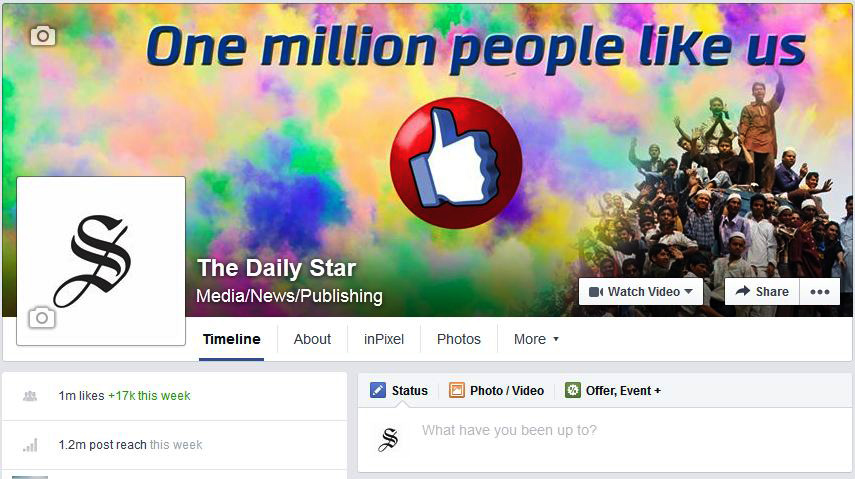Click the Photo / Video picture icon
Screen dimensions: 855x479
[456, 390]
